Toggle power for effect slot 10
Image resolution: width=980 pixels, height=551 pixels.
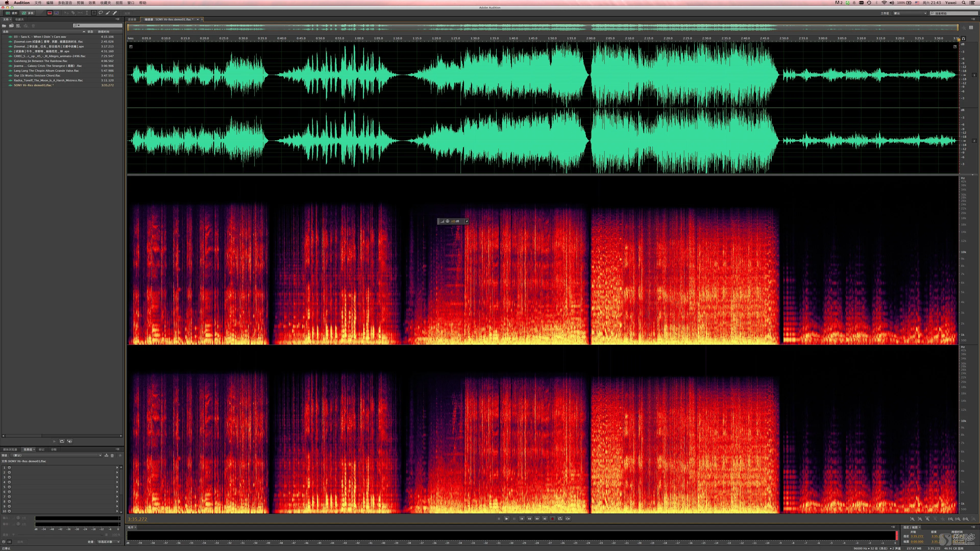[9, 511]
